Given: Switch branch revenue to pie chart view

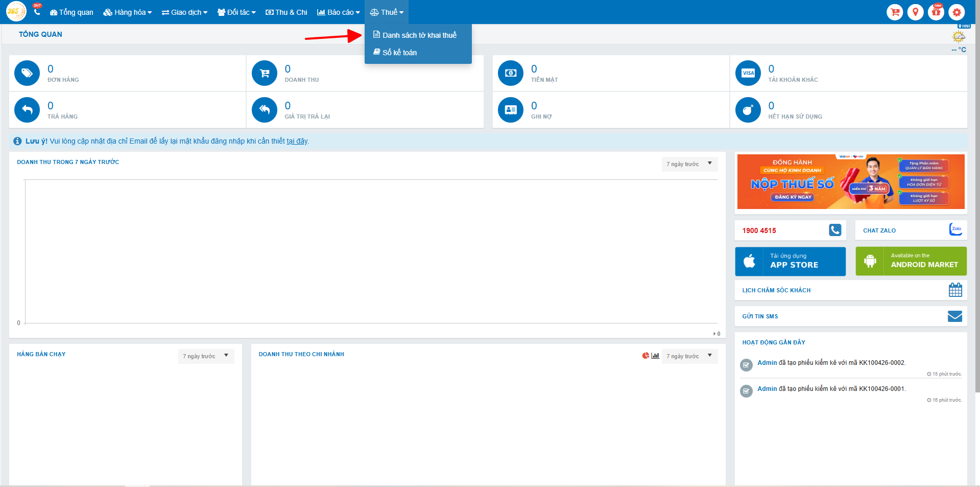Looking at the screenshot, I should tap(646, 356).
